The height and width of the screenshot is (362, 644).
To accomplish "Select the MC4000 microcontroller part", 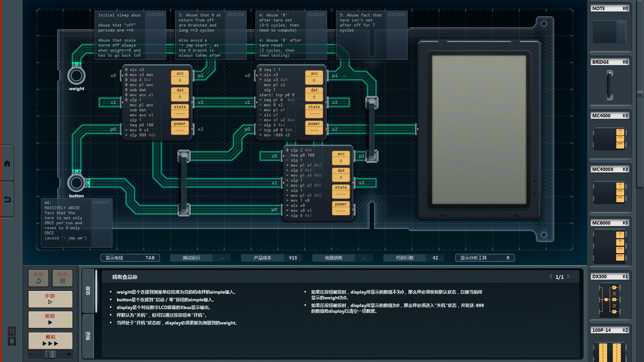I will [609, 138].
